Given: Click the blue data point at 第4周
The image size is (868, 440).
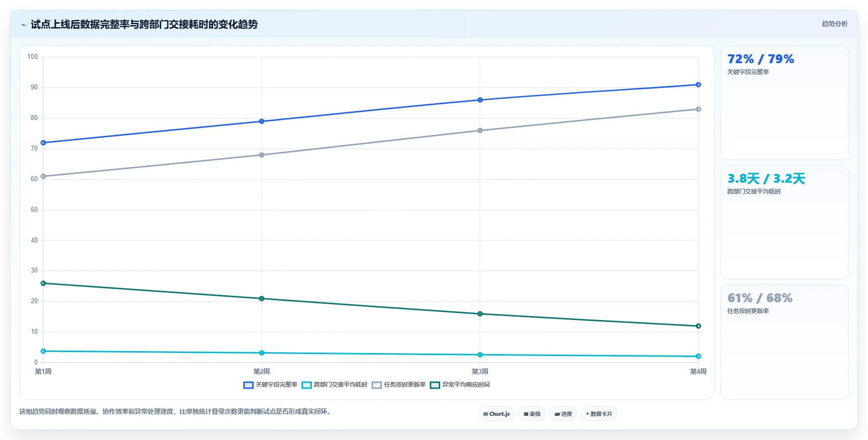Looking at the screenshot, I should click(x=698, y=85).
